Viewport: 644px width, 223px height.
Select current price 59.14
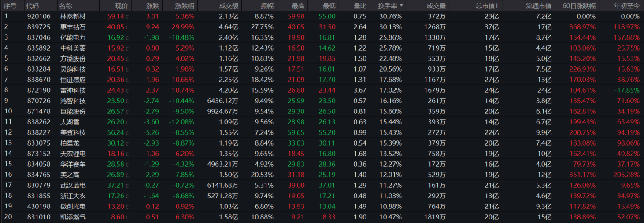point(116,16)
